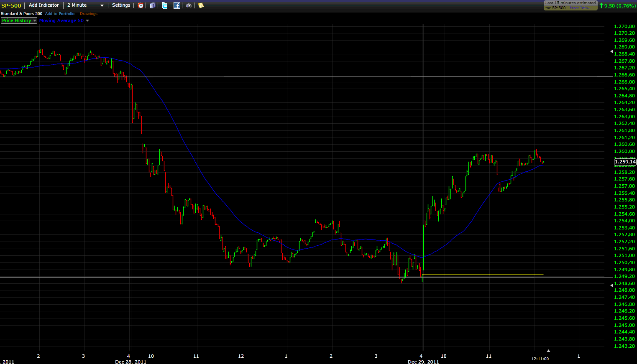Open the More Info link
637x364 pixels.
580,8
